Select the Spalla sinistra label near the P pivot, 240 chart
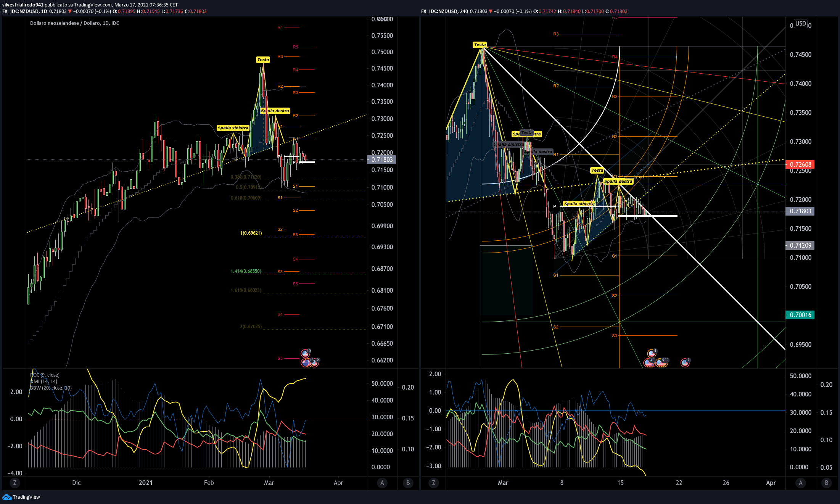The height and width of the screenshot is (504, 840). tap(579, 204)
